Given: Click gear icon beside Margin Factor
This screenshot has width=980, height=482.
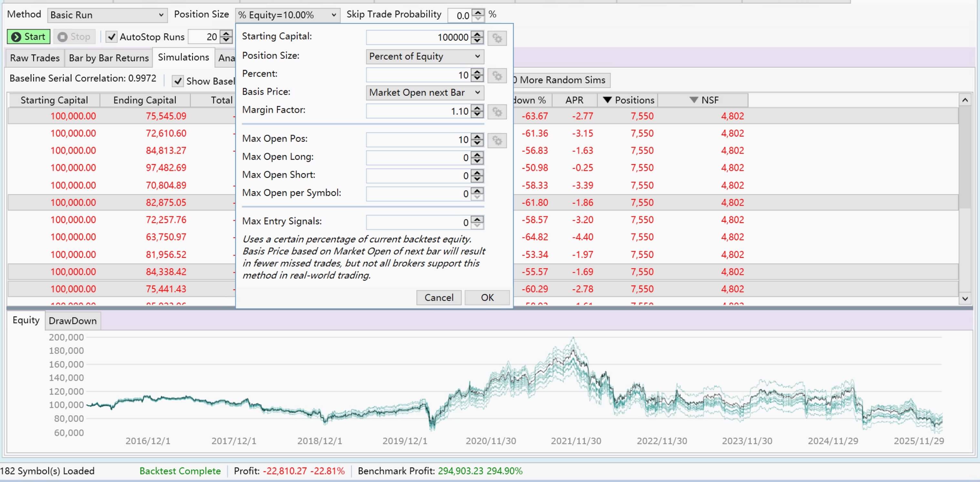Looking at the screenshot, I should pyautogui.click(x=497, y=112).
